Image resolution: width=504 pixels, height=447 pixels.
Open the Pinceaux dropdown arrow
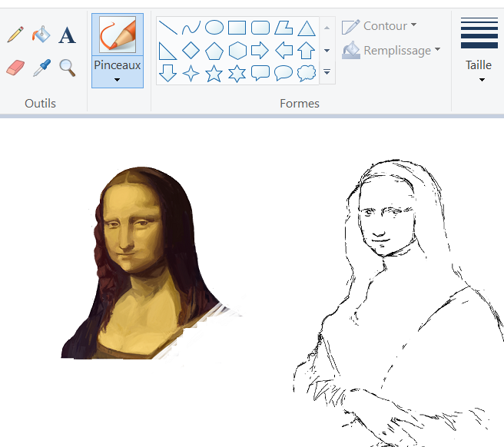pos(118,79)
